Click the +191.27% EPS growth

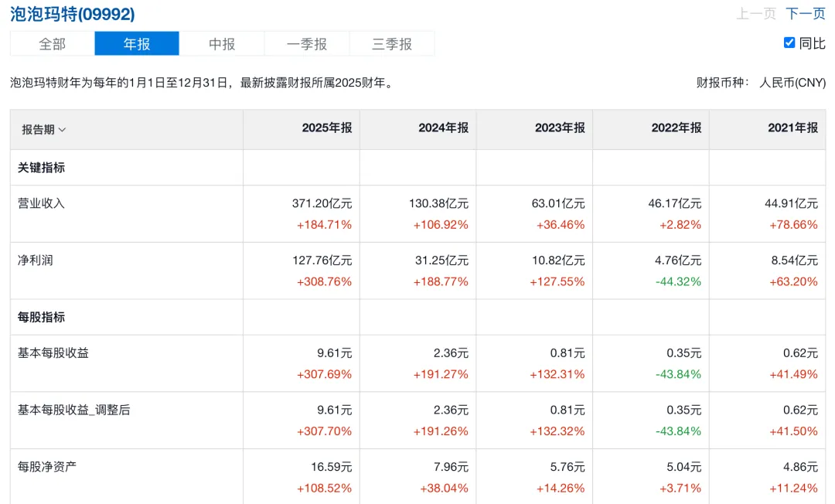[441, 374]
